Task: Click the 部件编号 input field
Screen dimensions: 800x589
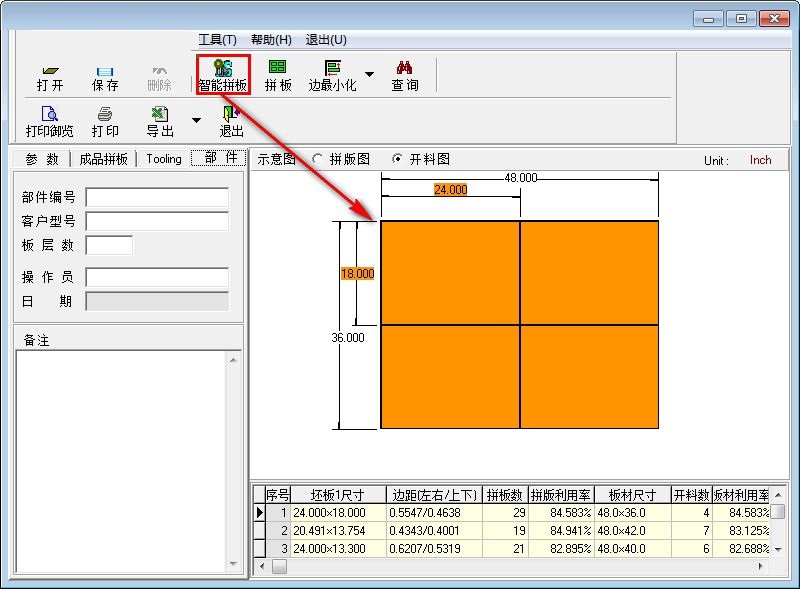Action: 157,197
